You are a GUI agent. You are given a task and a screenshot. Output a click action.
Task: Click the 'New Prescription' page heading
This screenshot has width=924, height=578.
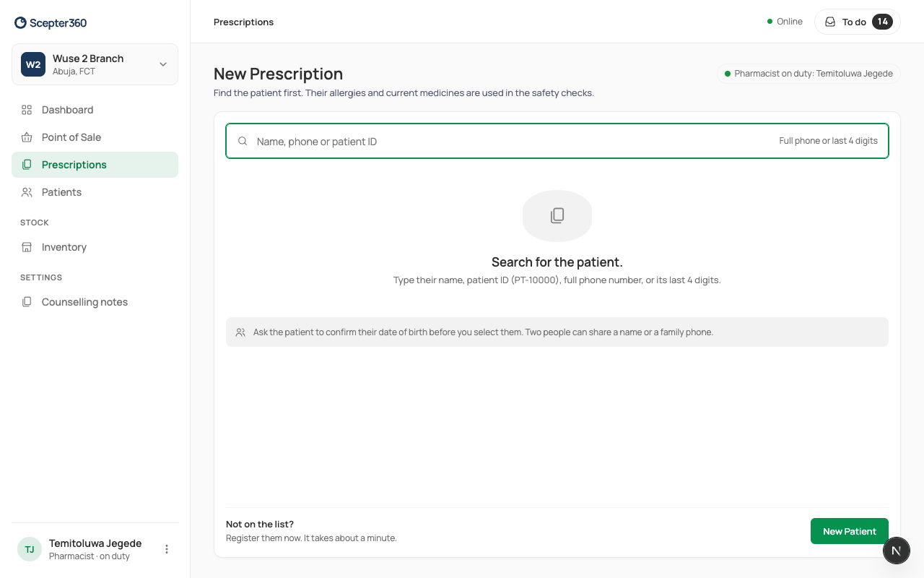click(278, 74)
